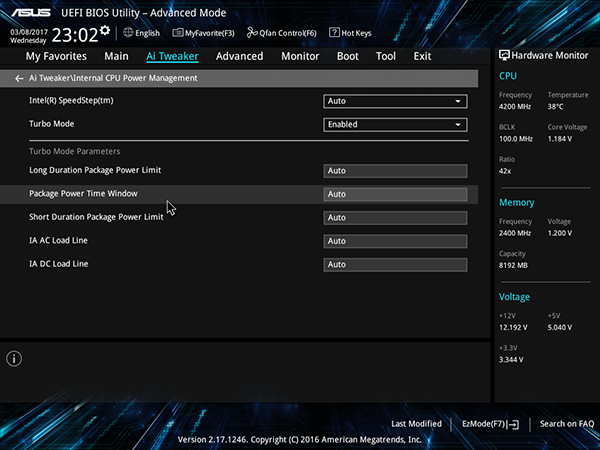600x450 pixels.
Task: Click the Memory frequency value 2400 MHz
Action: tap(515, 233)
